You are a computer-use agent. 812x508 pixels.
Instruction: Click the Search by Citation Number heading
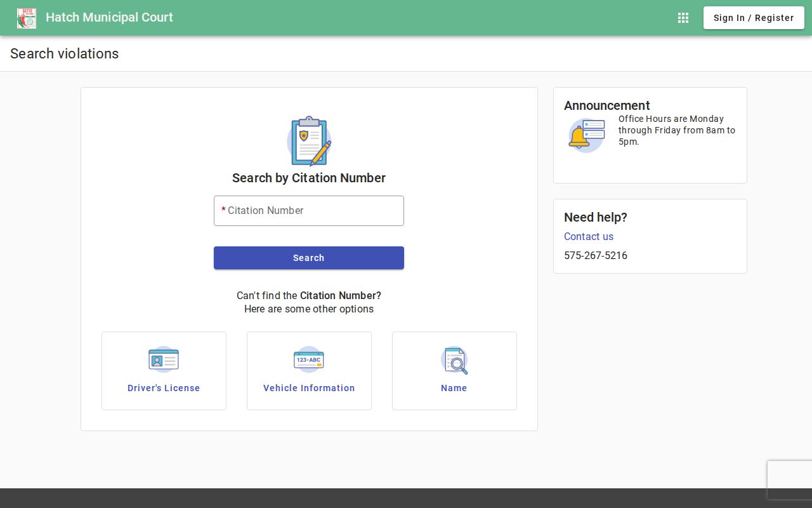point(309,178)
